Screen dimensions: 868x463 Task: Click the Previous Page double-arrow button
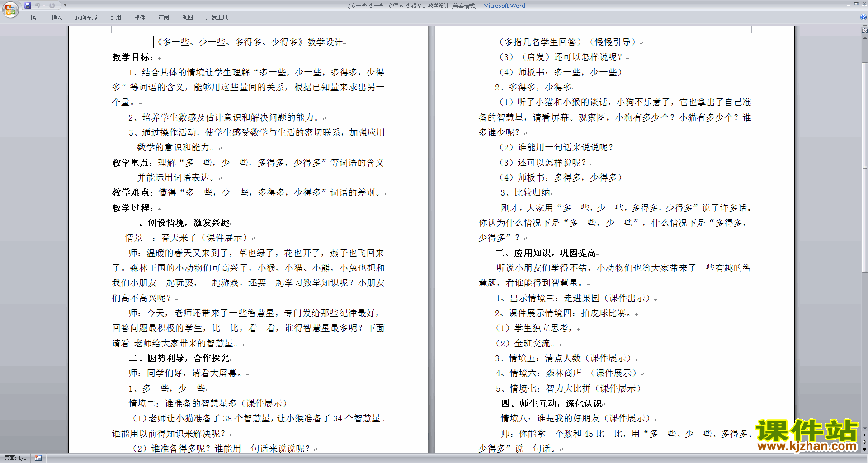tap(865, 435)
